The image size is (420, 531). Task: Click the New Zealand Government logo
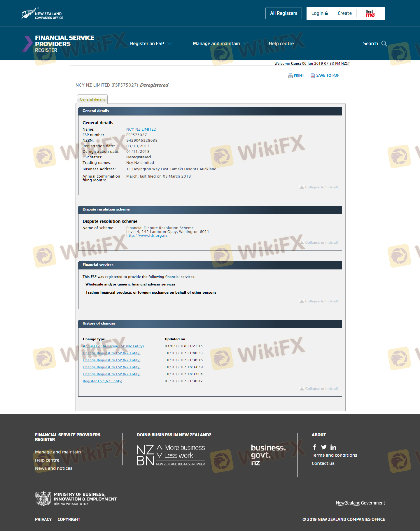pyautogui.click(x=360, y=503)
